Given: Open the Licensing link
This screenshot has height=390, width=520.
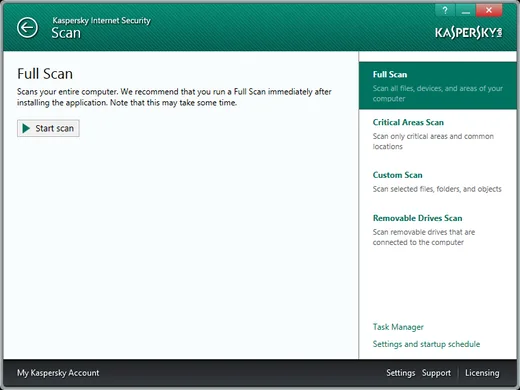Looking at the screenshot, I should (482, 373).
